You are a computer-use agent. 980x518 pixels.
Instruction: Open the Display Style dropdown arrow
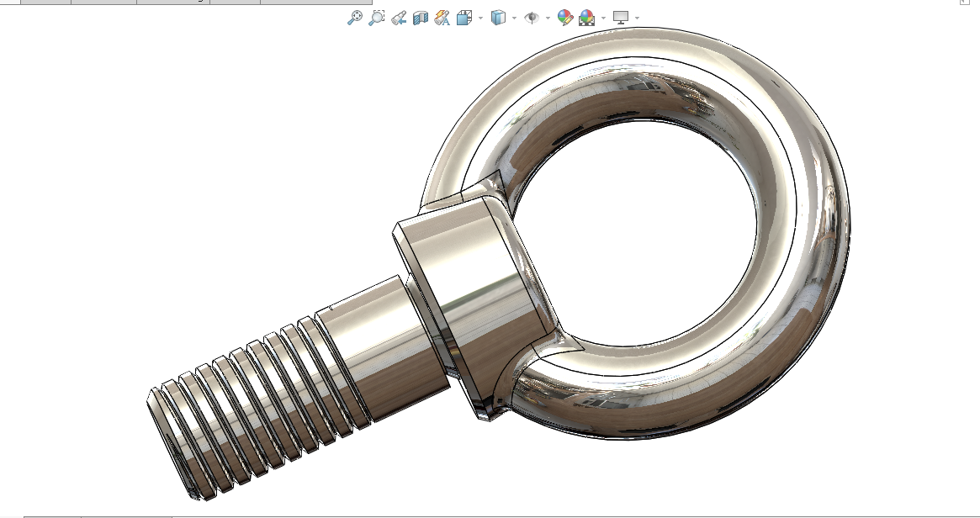point(514,18)
